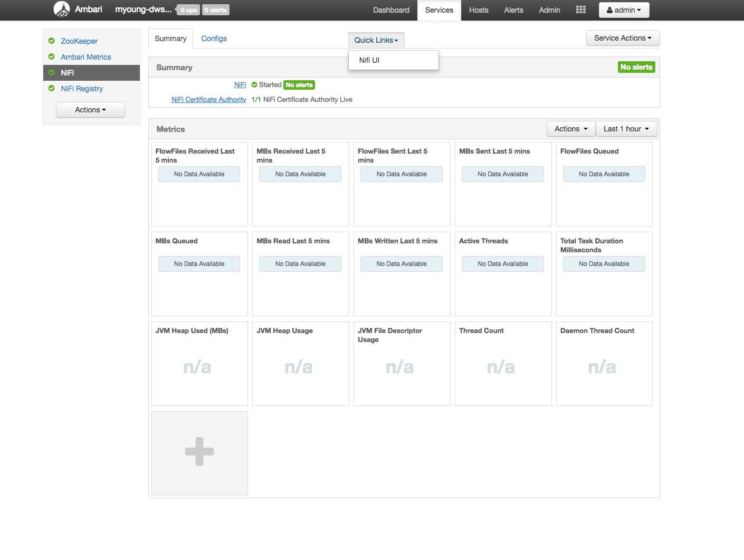
Task: Click the plus tile to add a new widget
Action: pos(199,452)
